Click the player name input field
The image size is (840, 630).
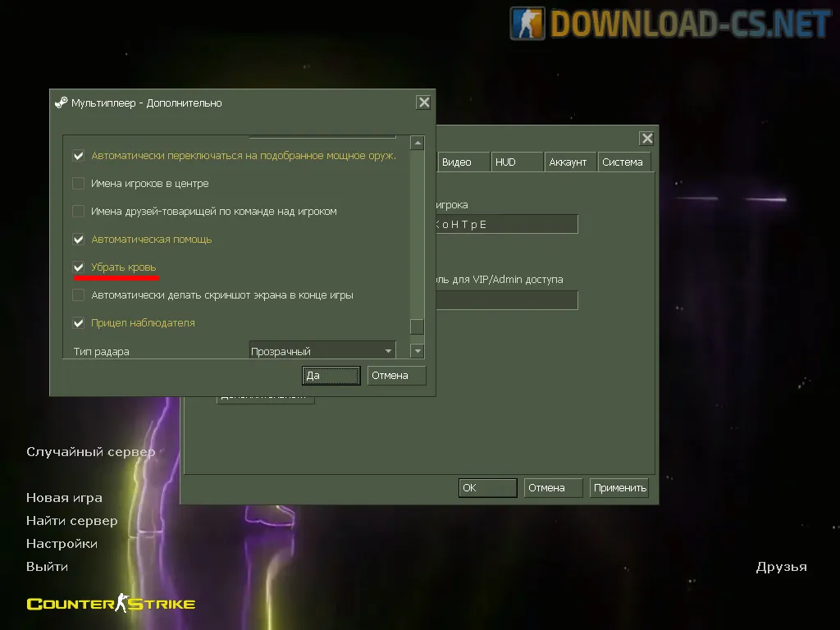pos(507,225)
